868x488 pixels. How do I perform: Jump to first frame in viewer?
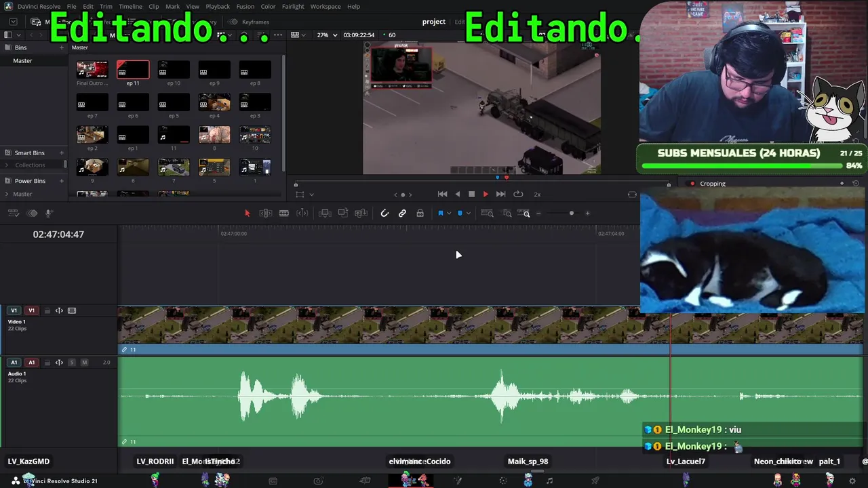pyautogui.click(x=442, y=195)
